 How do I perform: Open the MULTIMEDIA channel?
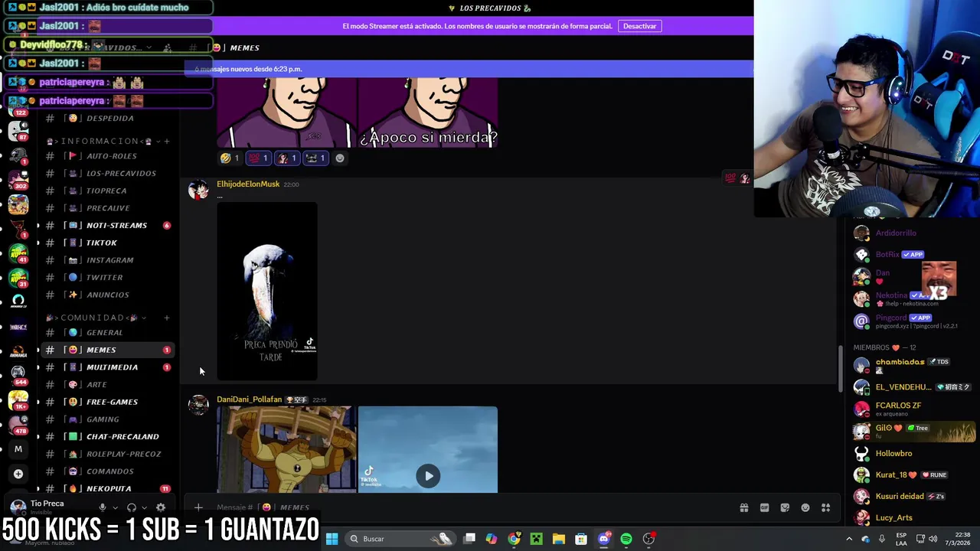(112, 367)
